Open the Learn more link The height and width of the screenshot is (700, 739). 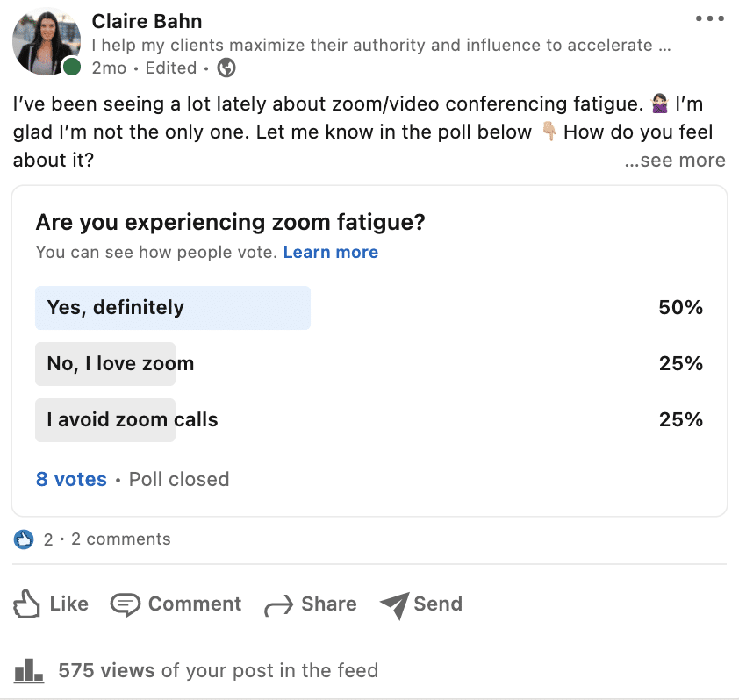(330, 253)
